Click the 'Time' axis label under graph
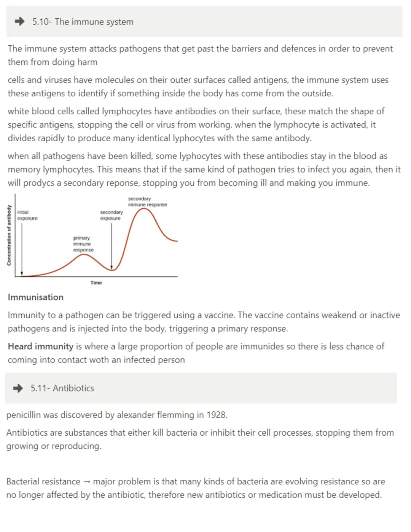411x532 pixels. (96, 283)
